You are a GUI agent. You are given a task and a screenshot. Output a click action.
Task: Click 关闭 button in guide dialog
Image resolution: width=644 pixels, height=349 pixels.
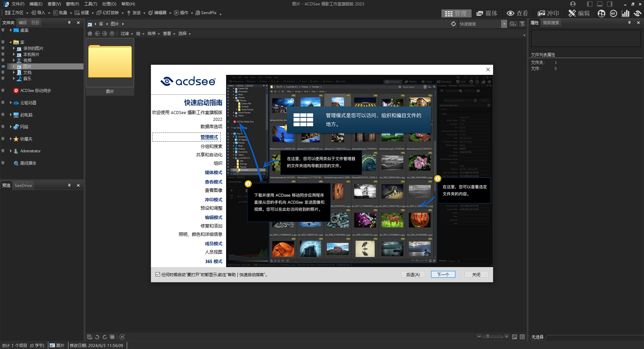pos(476,275)
